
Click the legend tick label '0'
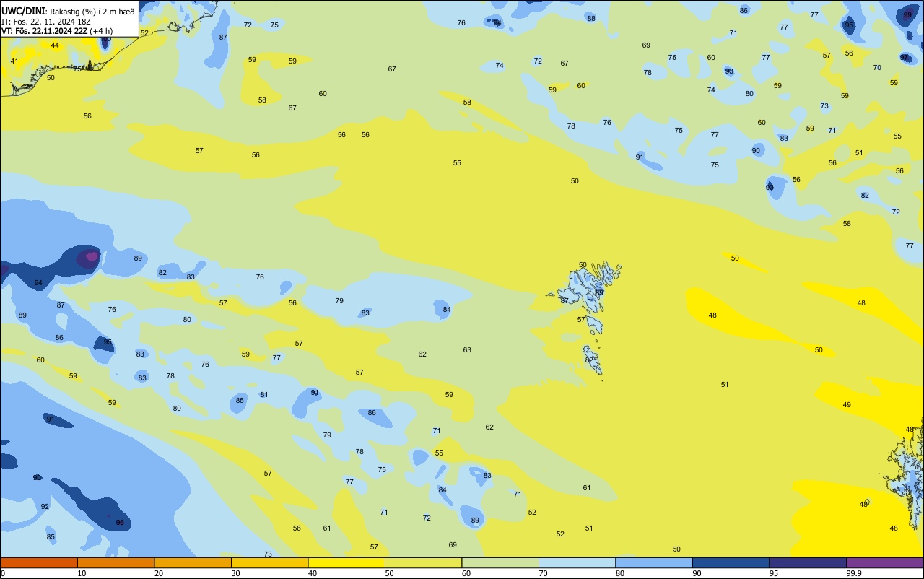click(x=3, y=573)
